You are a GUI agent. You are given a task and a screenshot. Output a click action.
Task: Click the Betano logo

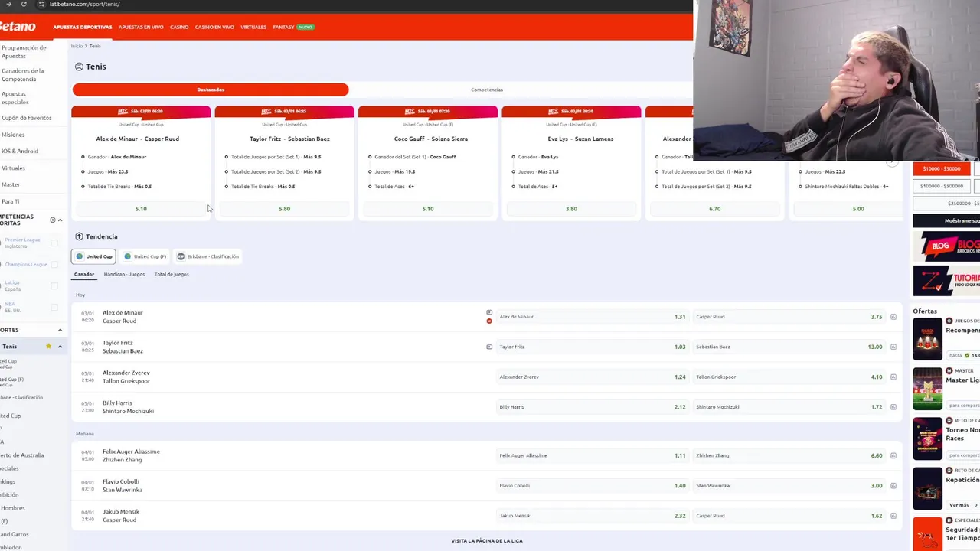point(17,27)
